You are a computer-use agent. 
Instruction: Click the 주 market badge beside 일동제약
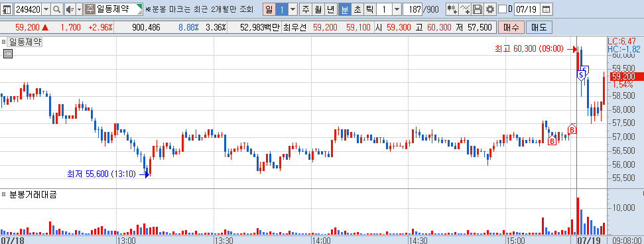coord(90,9)
